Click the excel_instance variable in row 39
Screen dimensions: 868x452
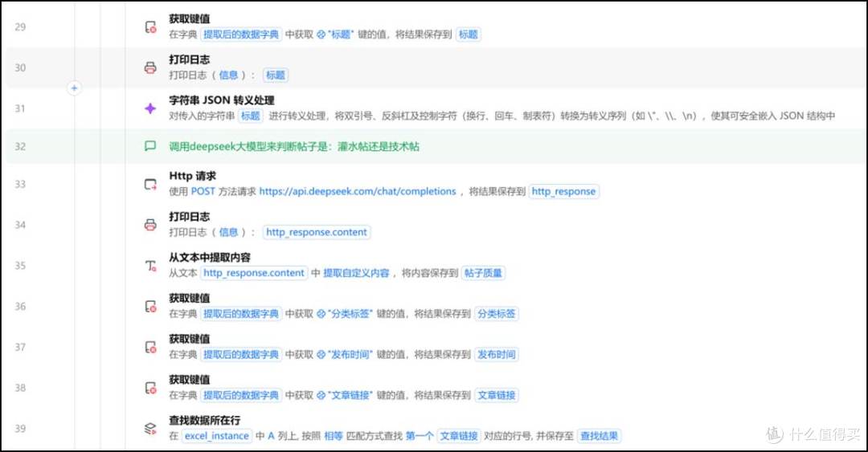(217, 436)
